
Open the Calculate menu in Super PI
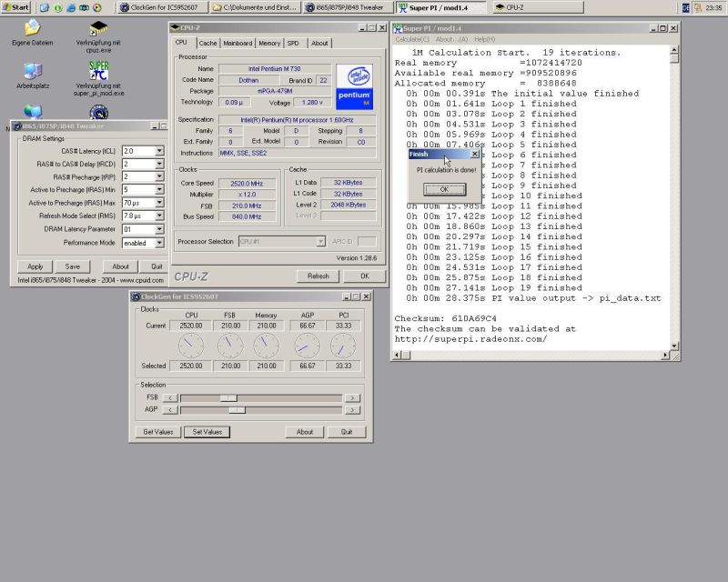pos(412,39)
